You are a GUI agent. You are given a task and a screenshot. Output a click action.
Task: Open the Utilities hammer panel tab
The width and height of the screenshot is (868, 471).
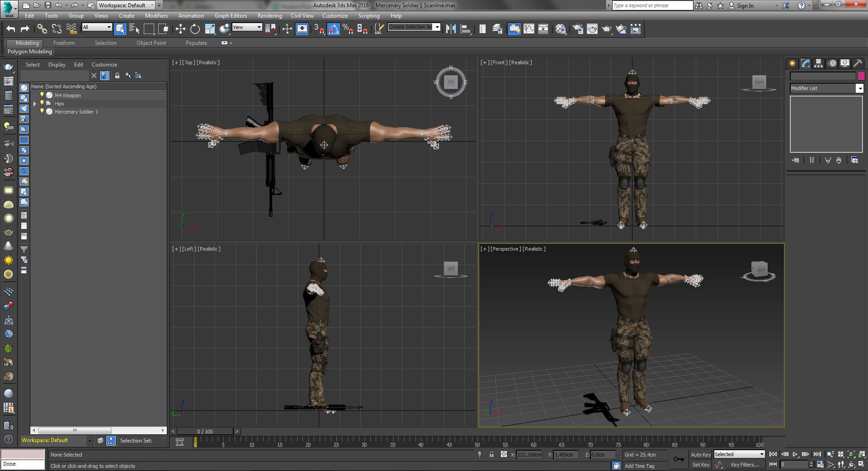tap(858, 63)
